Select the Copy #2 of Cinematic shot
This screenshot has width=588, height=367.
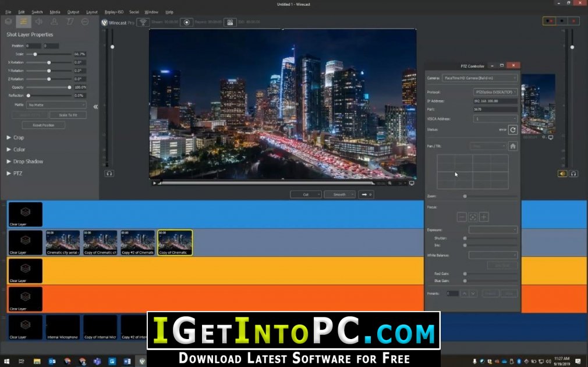(137, 243)
